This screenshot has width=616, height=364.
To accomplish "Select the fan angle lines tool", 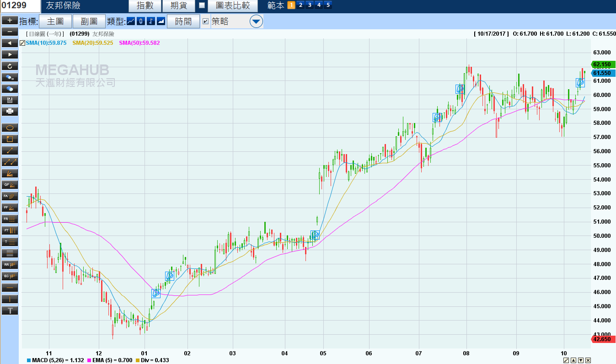I will click(10, 173).
